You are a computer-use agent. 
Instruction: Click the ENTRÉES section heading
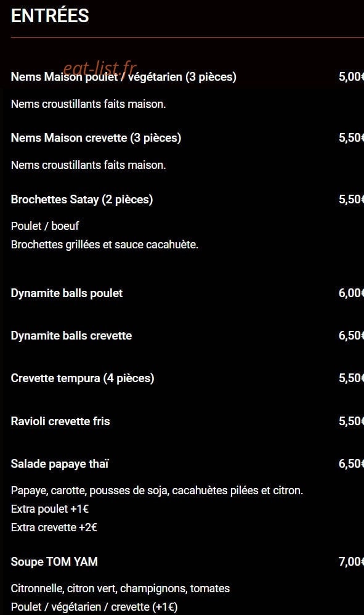point(50,16)
